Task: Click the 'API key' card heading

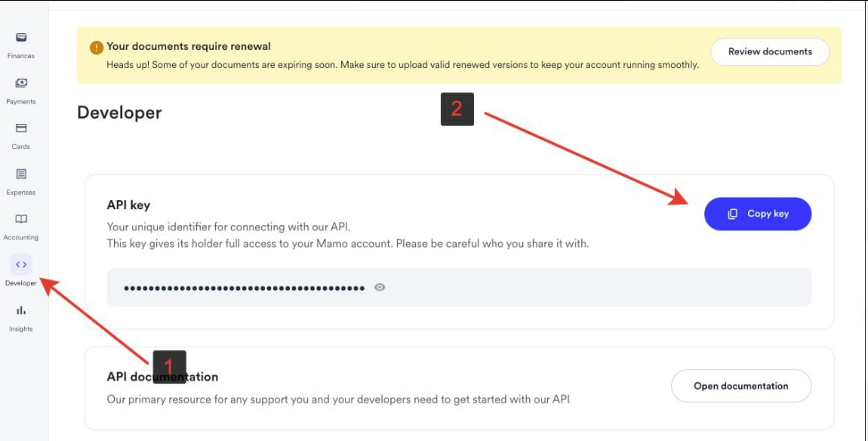Action: [x=129, y=205]
